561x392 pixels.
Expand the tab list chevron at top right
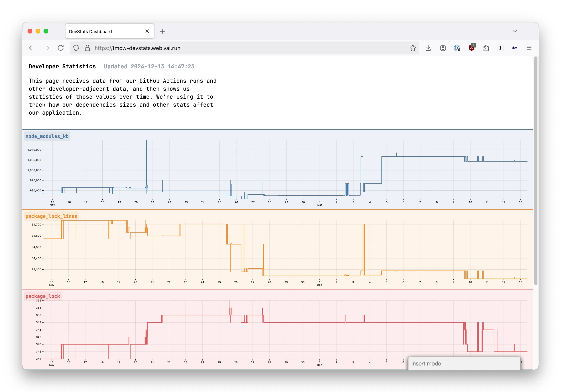click(x=514, y=31)
